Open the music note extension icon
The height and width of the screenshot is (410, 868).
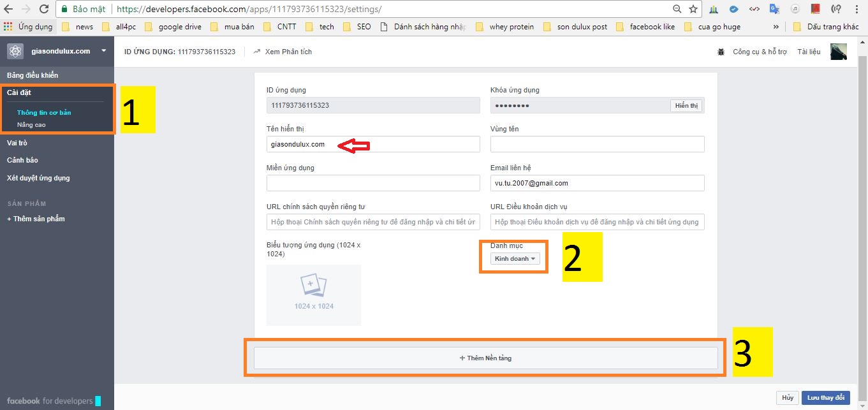point(795,9)
